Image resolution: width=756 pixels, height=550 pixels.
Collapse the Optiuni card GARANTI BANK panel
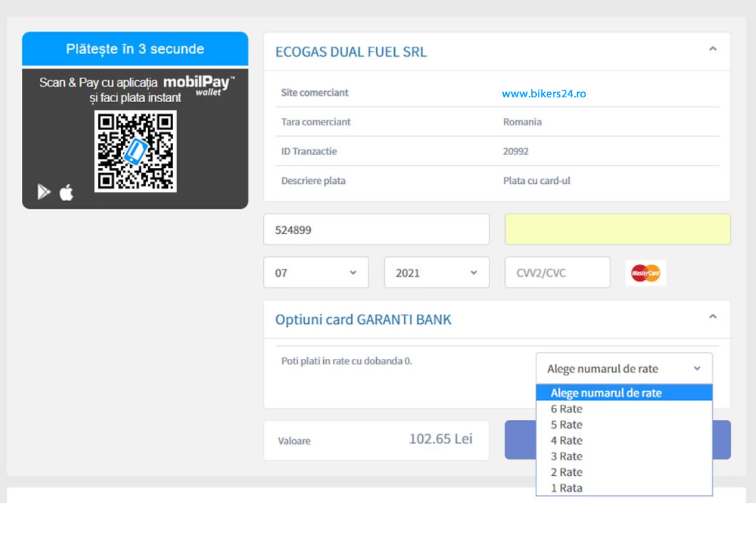coord(713,317)
